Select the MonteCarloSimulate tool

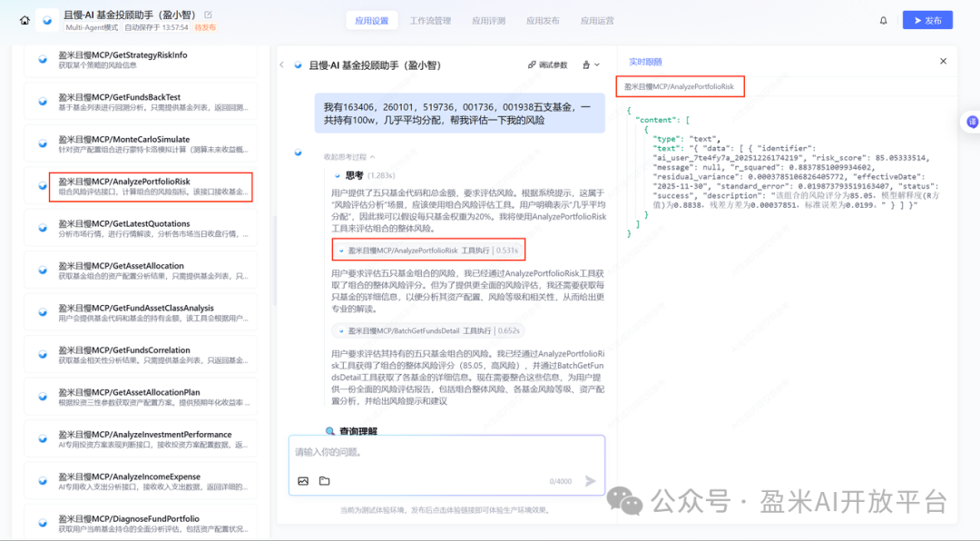pyautogui.click(x=141, y=143)
